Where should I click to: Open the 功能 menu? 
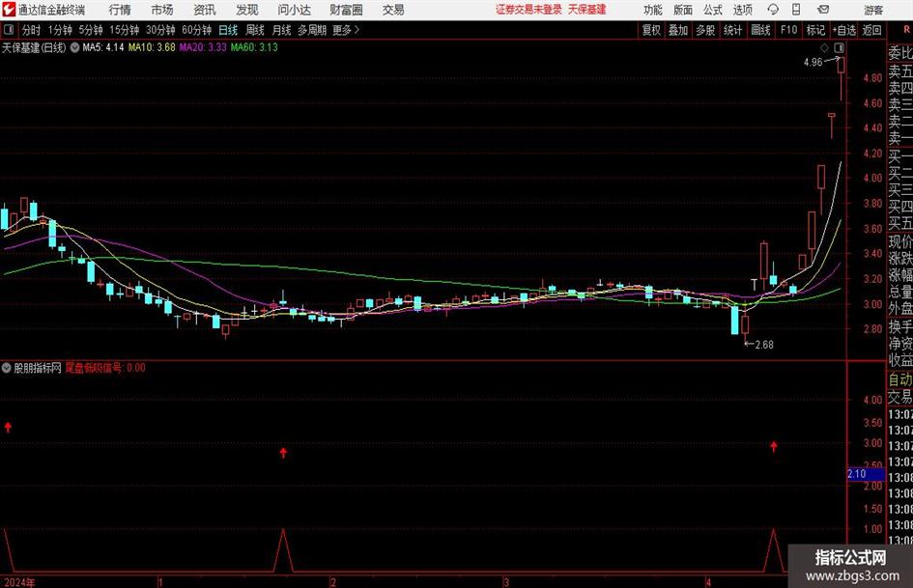653,10
